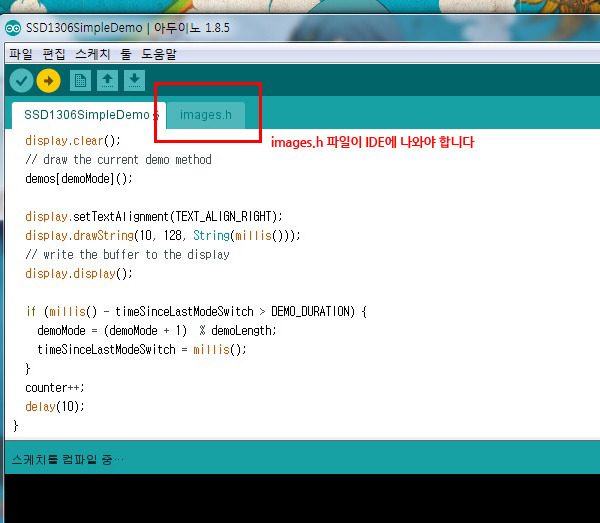The width and height of the screenshot is (600, 523).
Task: Click the demoMode = (demoMode + 1) line
Action: point(157,331)
